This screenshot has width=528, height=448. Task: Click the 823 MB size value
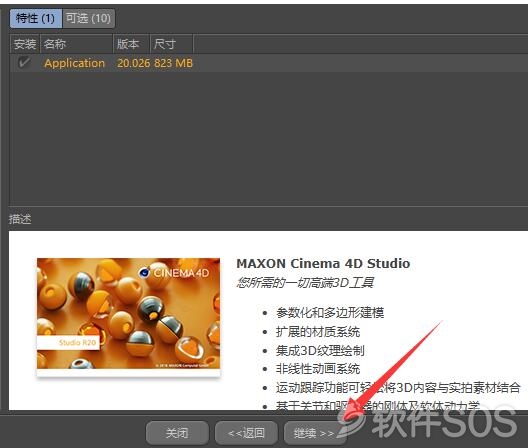coord(173,63)
